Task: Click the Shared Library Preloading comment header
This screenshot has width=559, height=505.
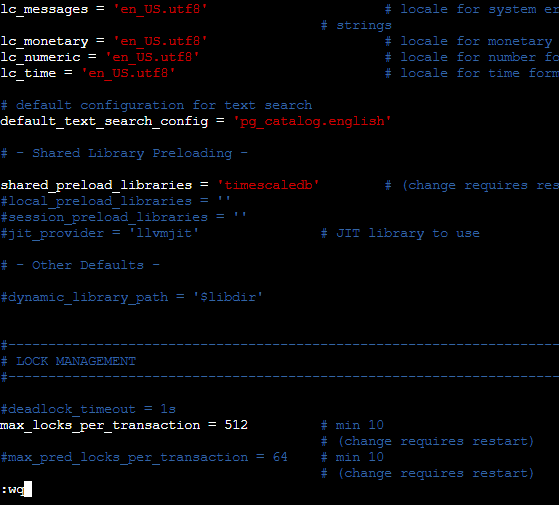Action: point(124,153)
